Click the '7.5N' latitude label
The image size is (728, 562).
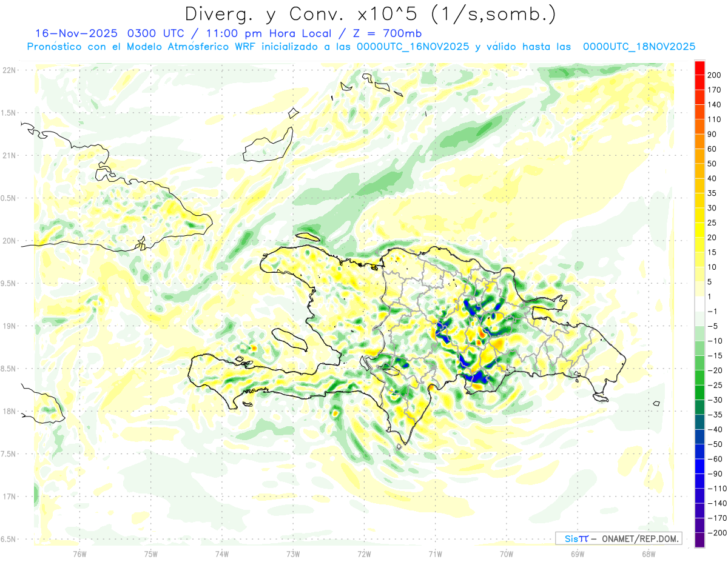9,454
